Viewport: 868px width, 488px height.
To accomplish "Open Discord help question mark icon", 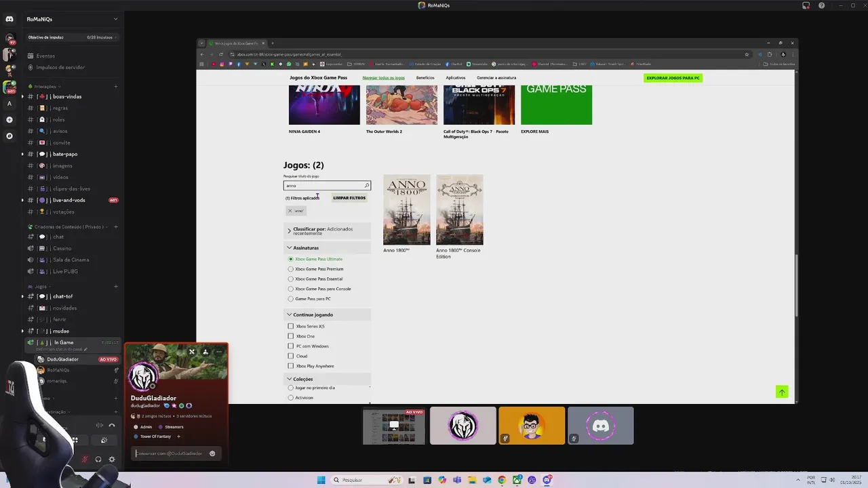I will (x=822, y=5).
